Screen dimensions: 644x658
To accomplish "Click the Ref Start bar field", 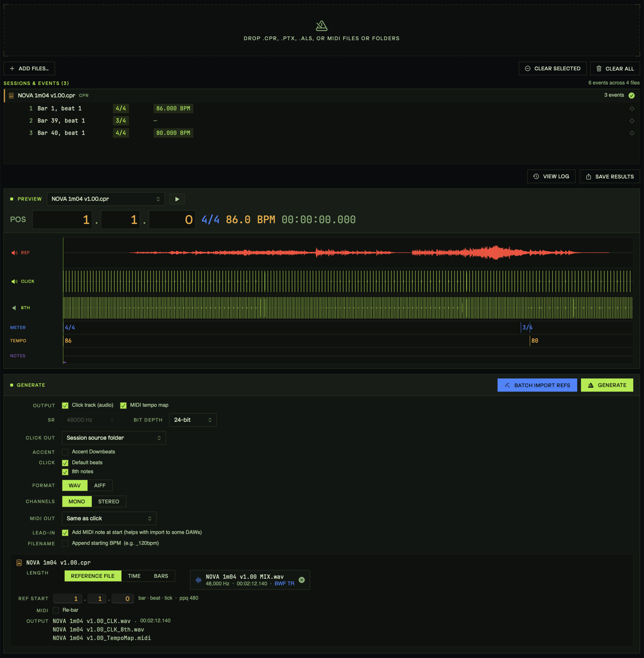I will (68, 599).
